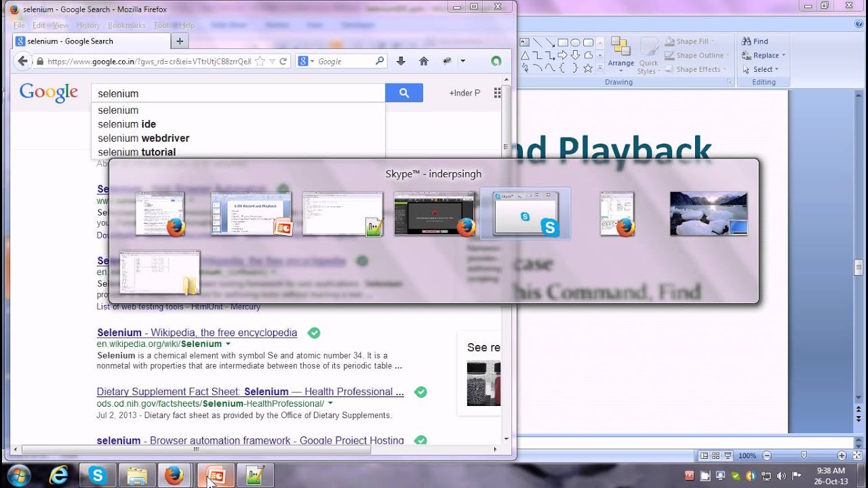The width and height of the screenshot is (868, 488).
Task: Click Find in PowerPoint Editing group
Action: tap(755, 41)
